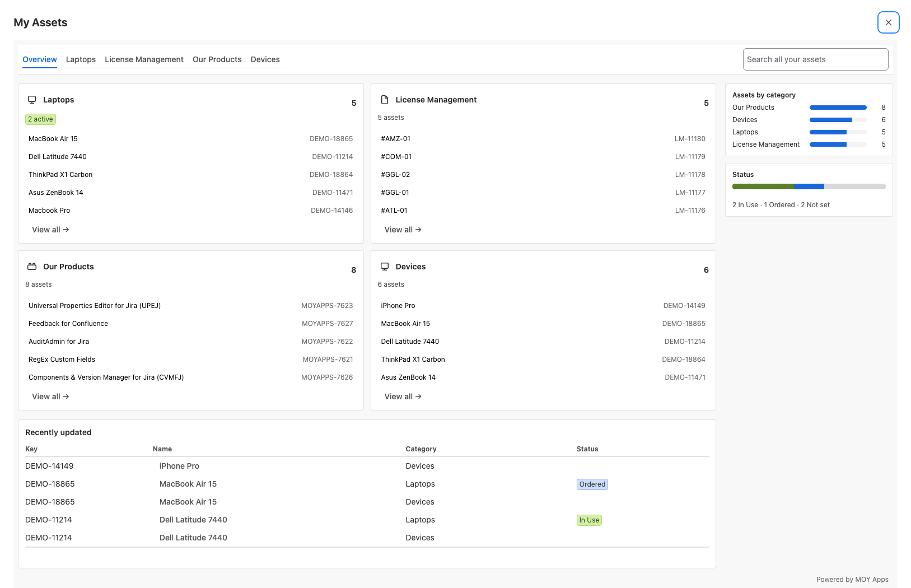This screenshot has width=911, height=588.
Task: Select the #AMZ-01 license row
Action: [x=543, y=139]
